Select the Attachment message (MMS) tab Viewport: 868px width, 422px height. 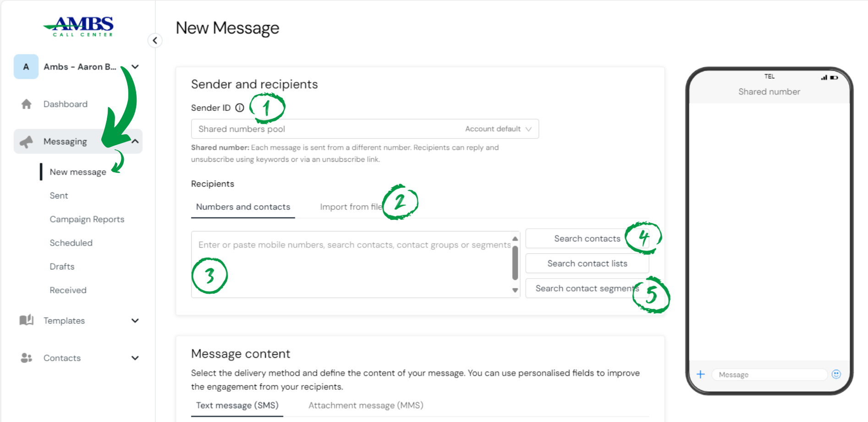point(366,406)
